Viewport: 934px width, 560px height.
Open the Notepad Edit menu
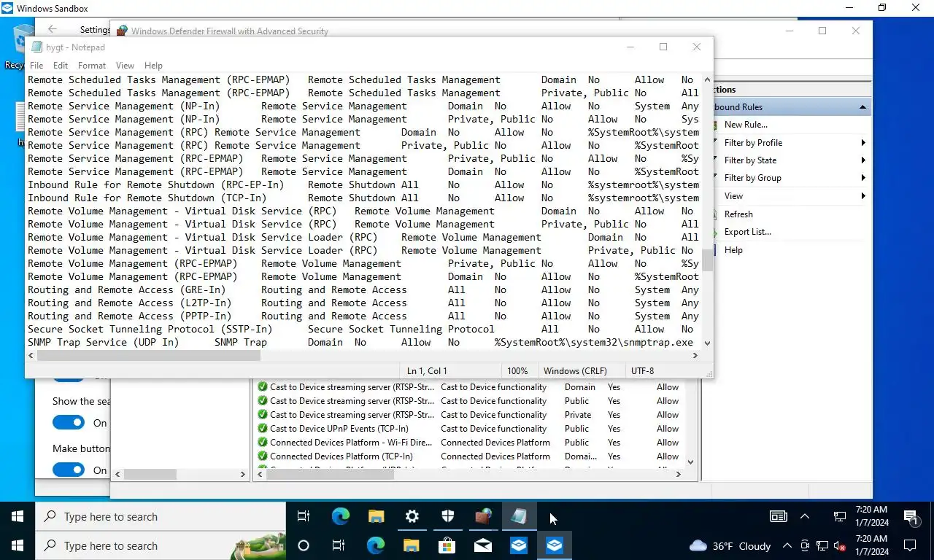[61, 66]
